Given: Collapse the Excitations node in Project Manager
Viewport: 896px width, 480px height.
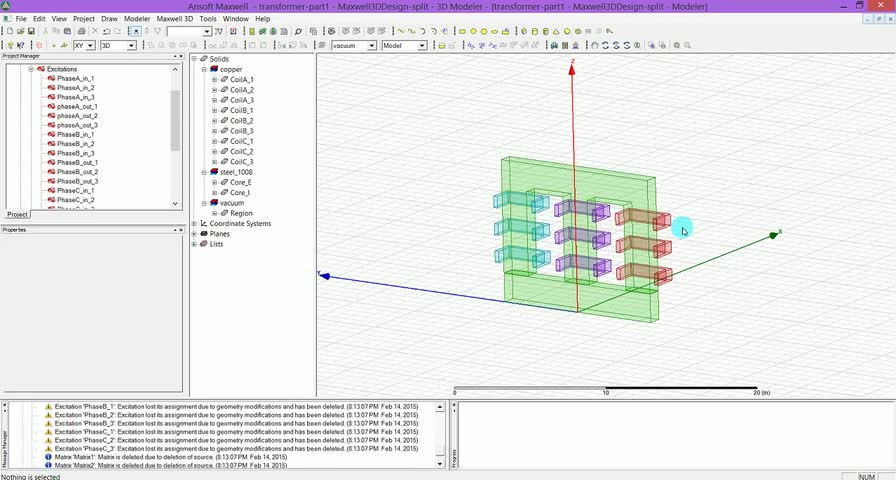Looking at the screenshot, I should (x=31, y=69).
